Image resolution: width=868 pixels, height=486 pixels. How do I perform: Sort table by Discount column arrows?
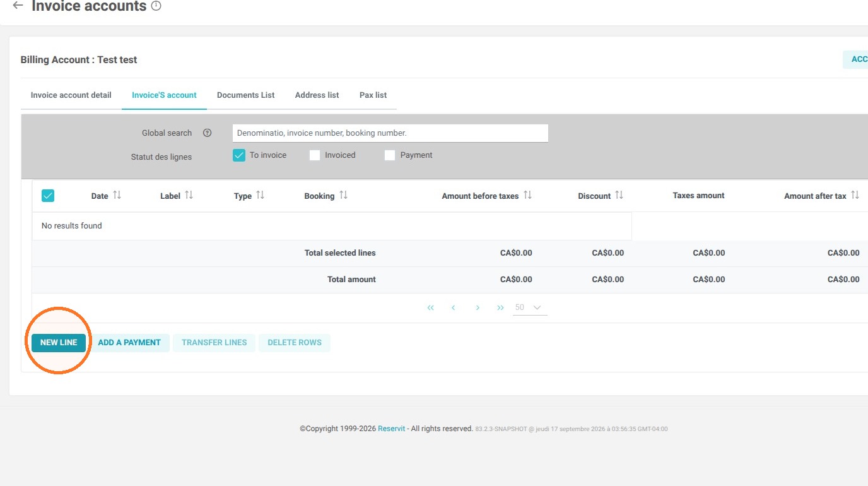(x=619, y=196)
